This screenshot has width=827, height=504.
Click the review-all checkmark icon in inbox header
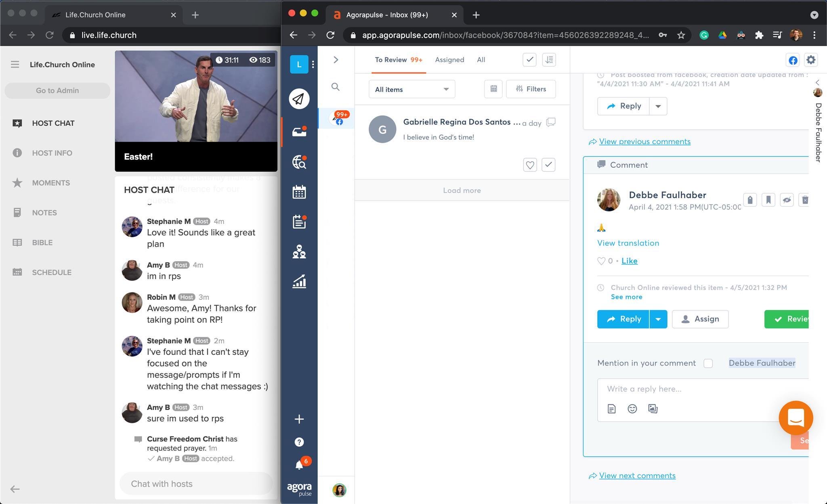tap(529, 60)
